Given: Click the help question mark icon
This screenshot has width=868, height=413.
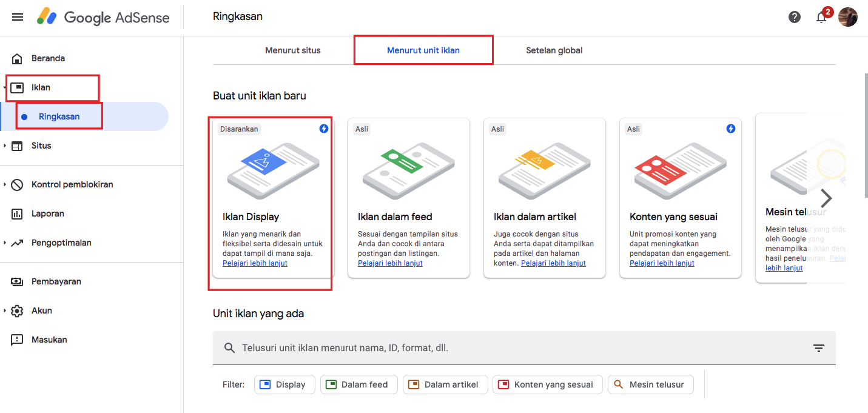Looking at the screenshot, I should point(795,17).
